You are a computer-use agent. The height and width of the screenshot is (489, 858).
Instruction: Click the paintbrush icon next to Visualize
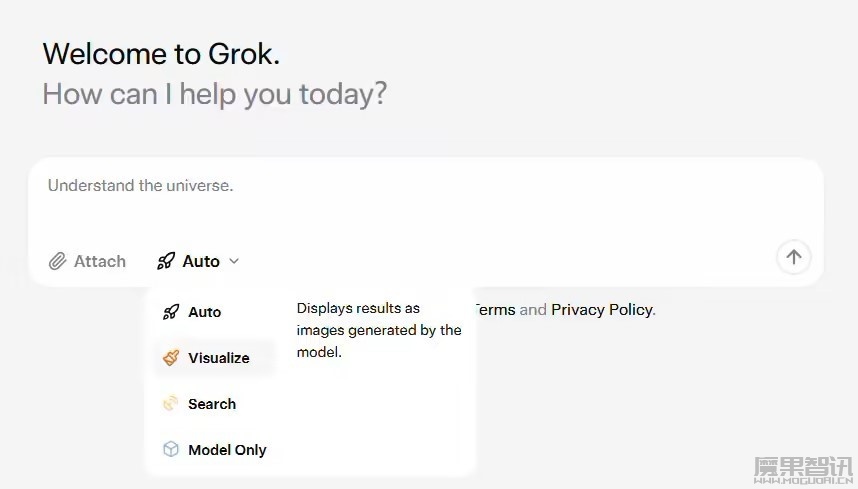[171, 358]
